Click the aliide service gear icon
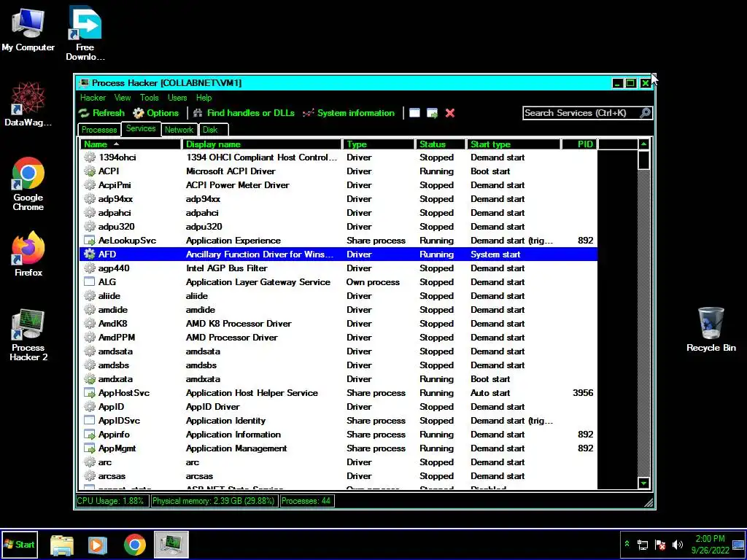747x560 pixels. pos(90,296)
